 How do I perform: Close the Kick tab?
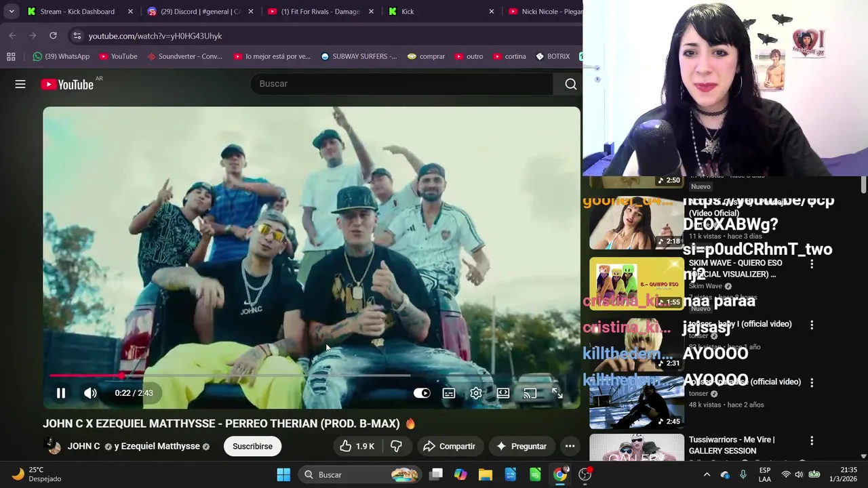[492, 12]
